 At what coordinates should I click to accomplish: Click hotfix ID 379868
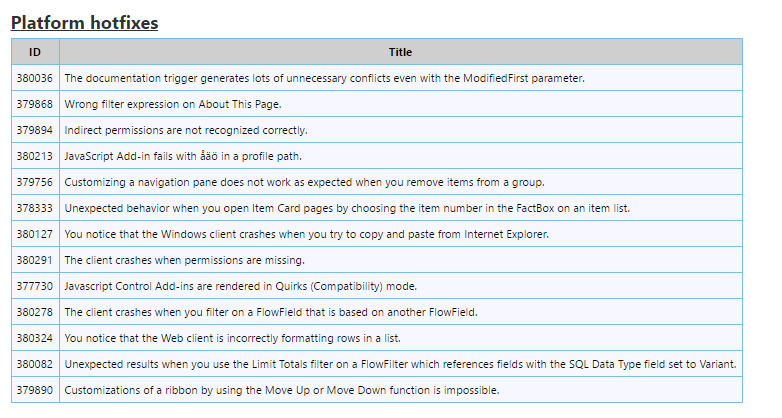click(34, 104)
